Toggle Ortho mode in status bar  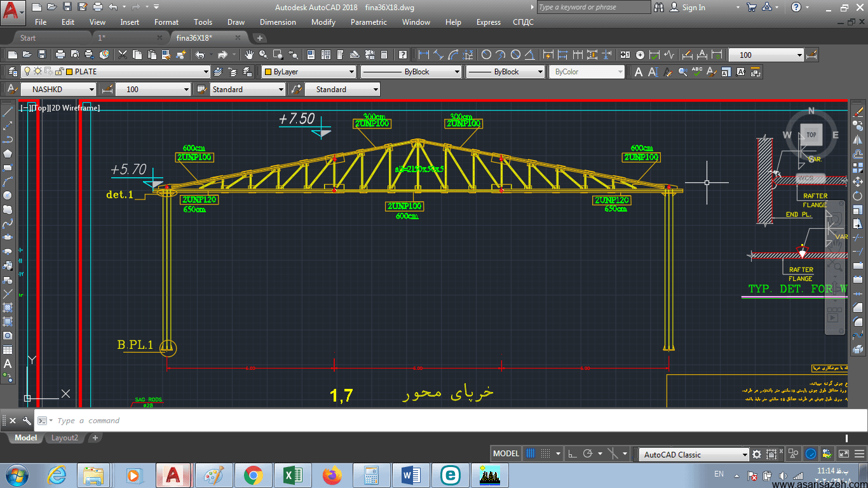point(572,454)
